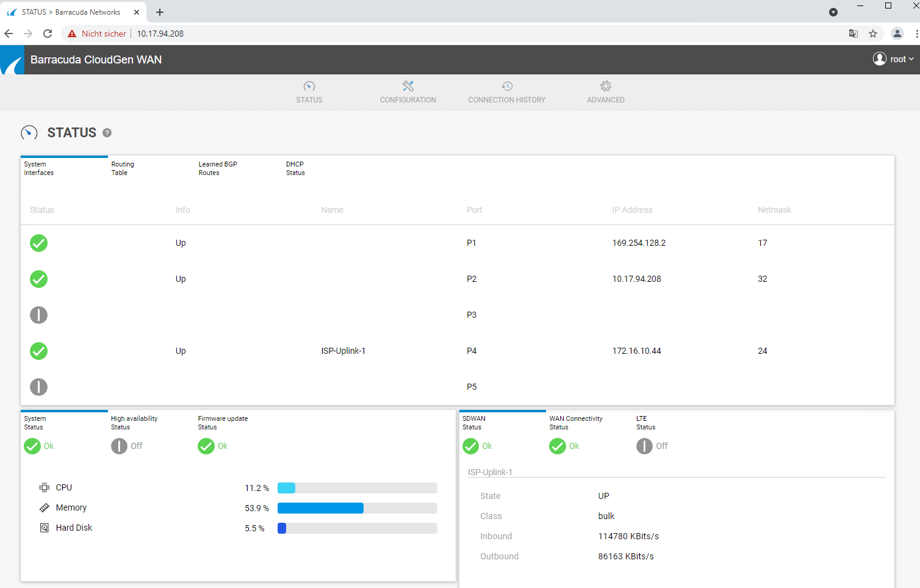
Task: Close the Barracuda Networks browser tab
Action: [x=136, y=12]
